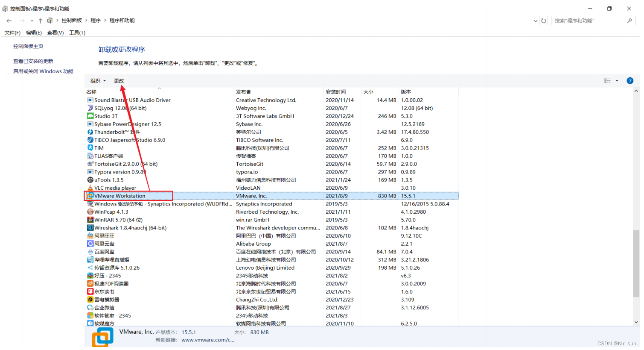Click the Wireshark 1.8.4haochj icon
The image size is (644, 350).
pos(90,228)
